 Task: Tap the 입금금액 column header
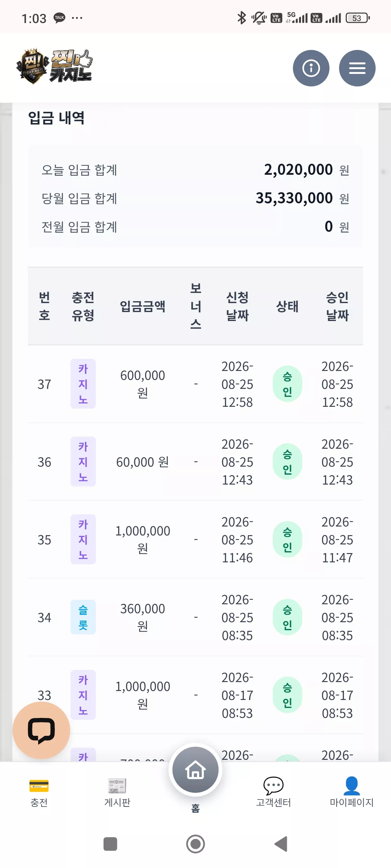coord(142,306)
